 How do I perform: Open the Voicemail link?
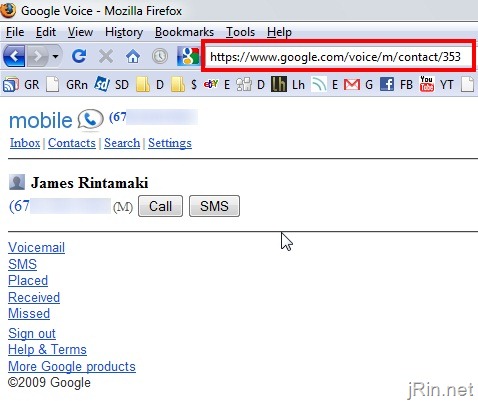tap(36, 247)
